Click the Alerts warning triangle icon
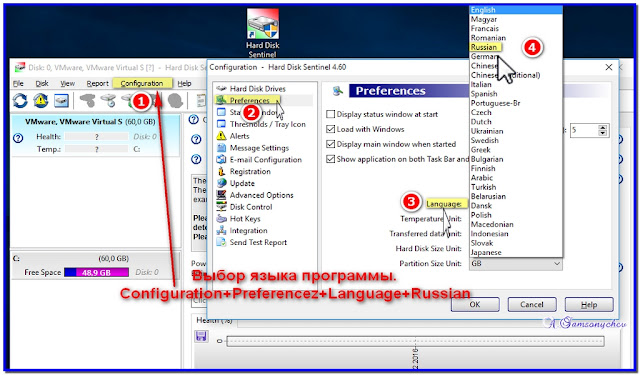 [x=221, y=136]
